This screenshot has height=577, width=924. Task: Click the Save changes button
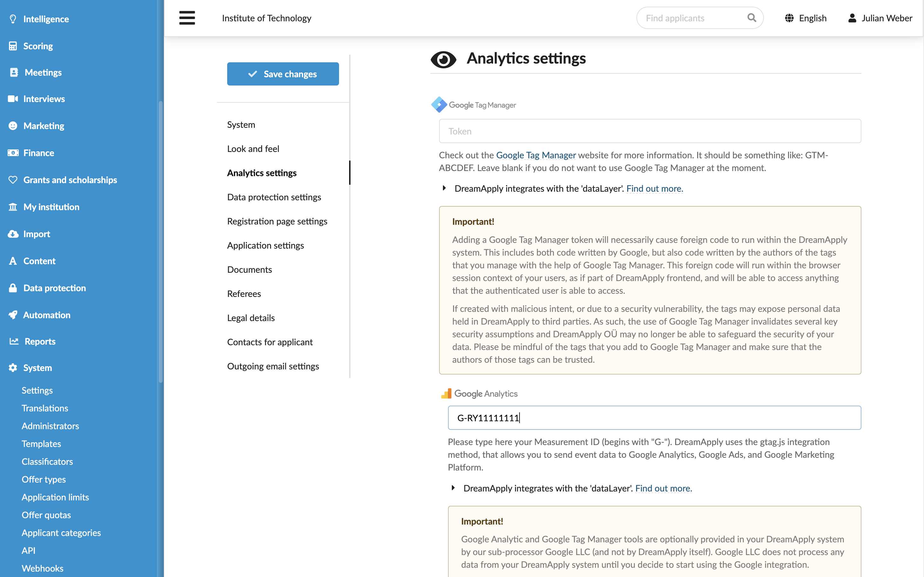[x=282, y=74]
